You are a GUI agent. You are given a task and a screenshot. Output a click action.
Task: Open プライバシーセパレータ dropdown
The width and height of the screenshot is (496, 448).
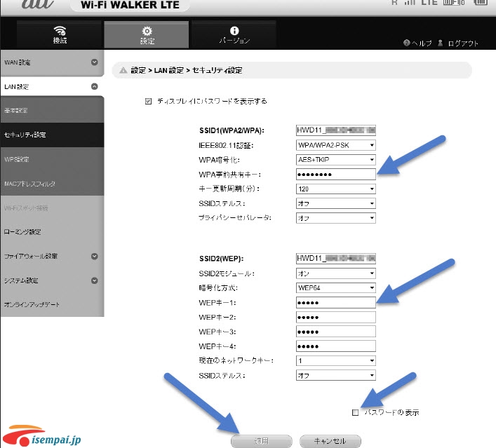click(x=335, y=218)
